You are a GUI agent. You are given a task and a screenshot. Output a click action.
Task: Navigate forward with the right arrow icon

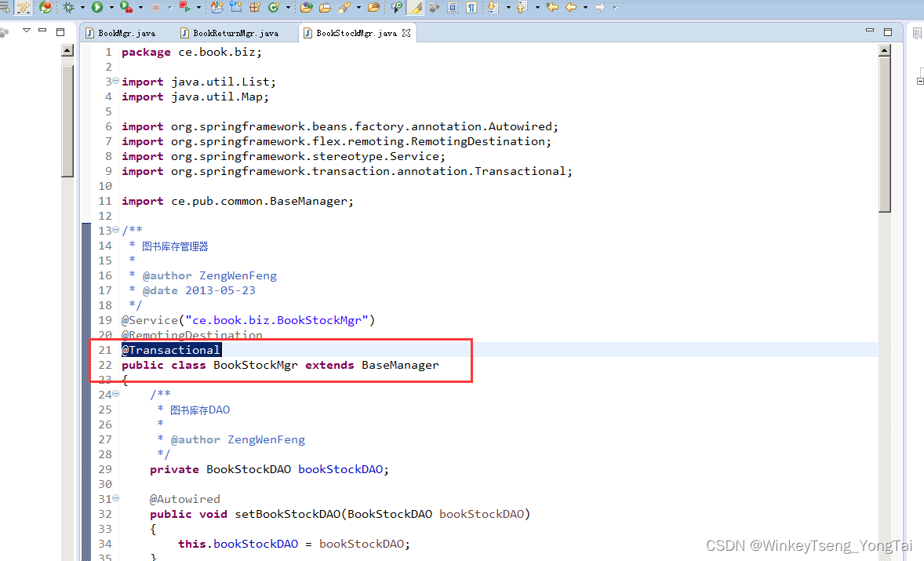pyautogui.click(x=601, y=8)
